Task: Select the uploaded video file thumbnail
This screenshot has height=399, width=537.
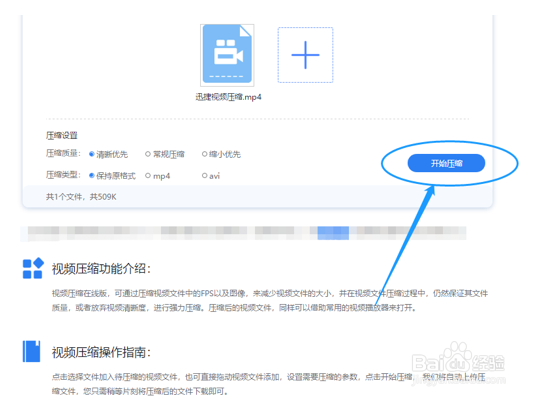Action: click(227, 55)
